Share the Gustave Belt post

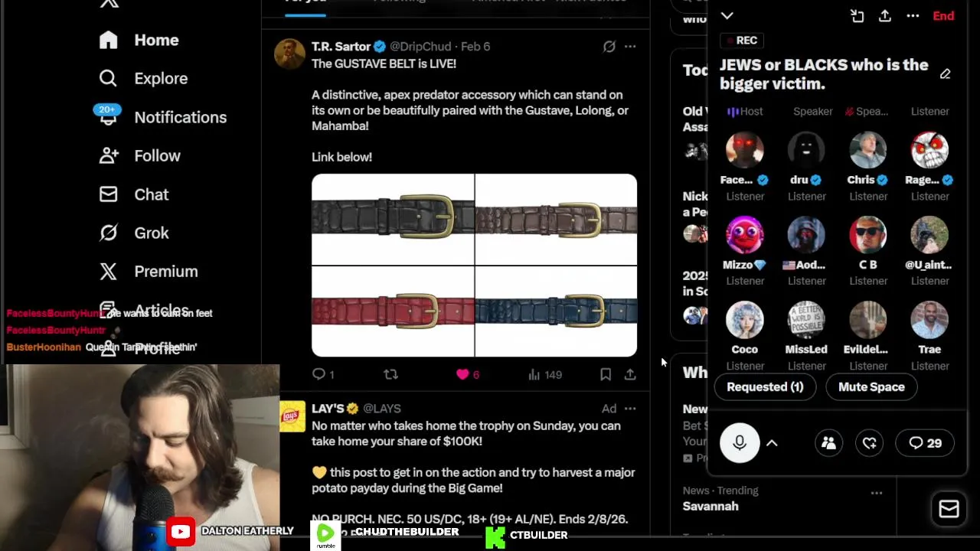pos(630,374)
